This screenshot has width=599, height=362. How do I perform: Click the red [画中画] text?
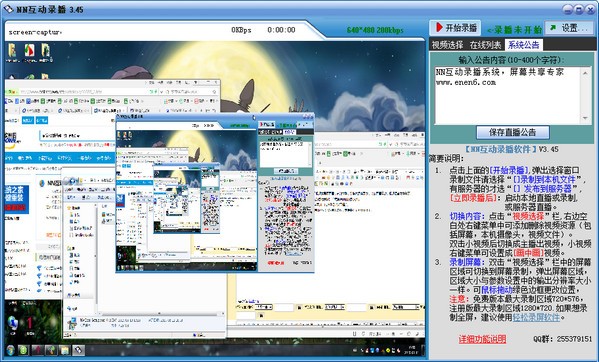[x=528, y=253]
